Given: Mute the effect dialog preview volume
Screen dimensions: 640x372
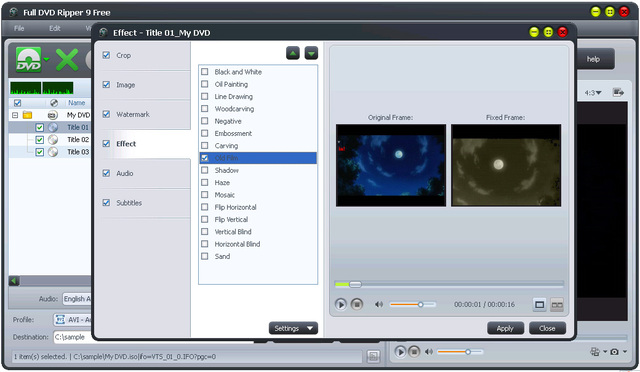Looking at the screenshot, I should [379, 304].
